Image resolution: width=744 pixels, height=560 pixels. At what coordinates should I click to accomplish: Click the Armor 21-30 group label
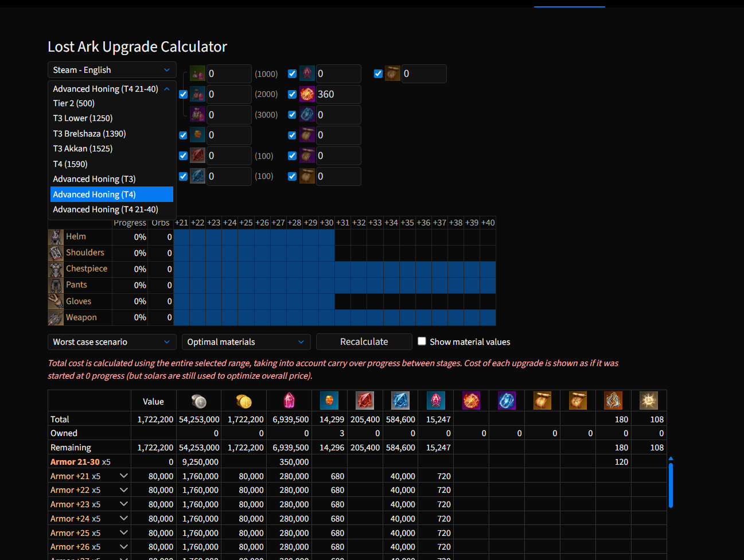point(75,462)
